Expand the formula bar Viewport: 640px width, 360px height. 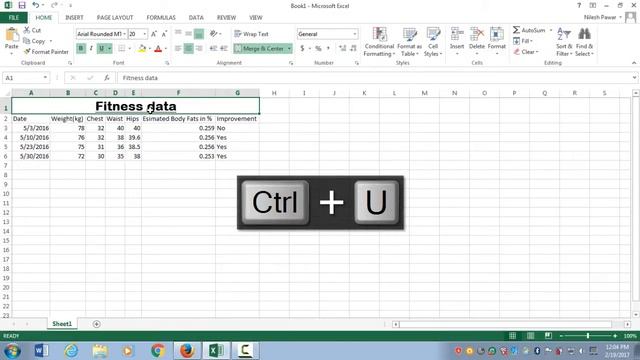click(x=634, y=78)
